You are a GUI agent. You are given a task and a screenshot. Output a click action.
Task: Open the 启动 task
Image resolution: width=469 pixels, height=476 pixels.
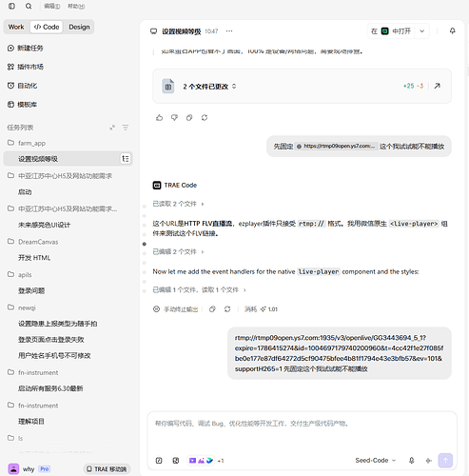[25, 192]
